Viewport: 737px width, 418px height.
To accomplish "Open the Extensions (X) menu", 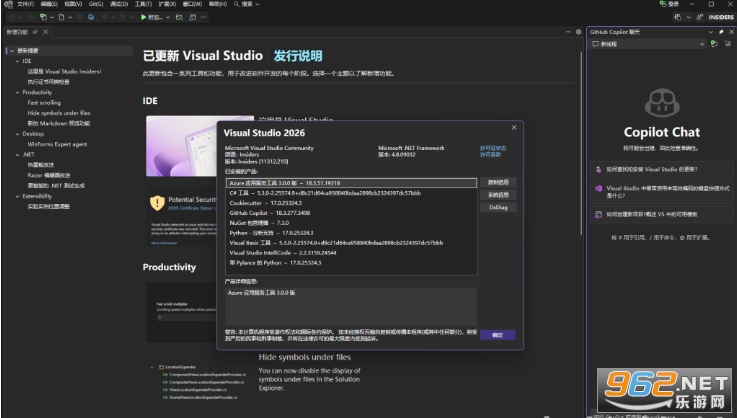I will (x=167, y=4).
